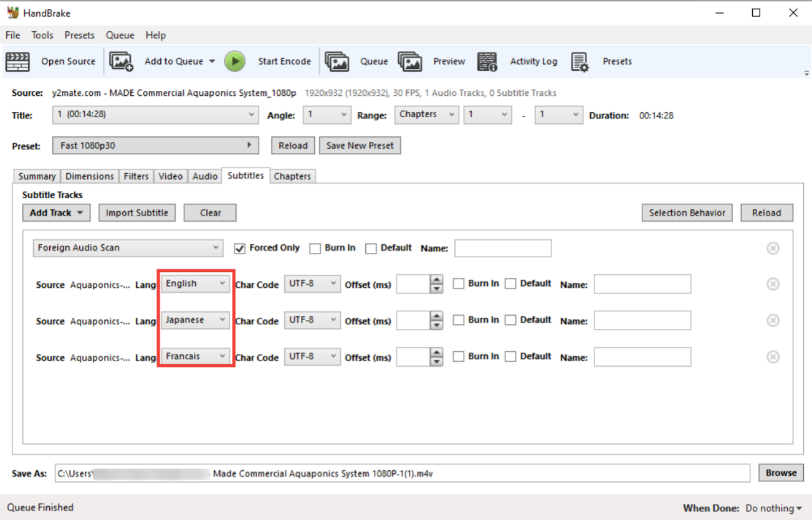Image resolution: width=812 pixels, height=520 pixels.
Task: Change the Francais language dropdown
Action: coord(195,357)
